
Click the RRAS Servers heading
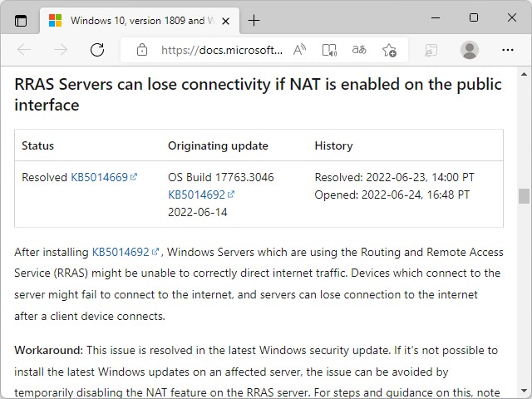coord(258,94)
